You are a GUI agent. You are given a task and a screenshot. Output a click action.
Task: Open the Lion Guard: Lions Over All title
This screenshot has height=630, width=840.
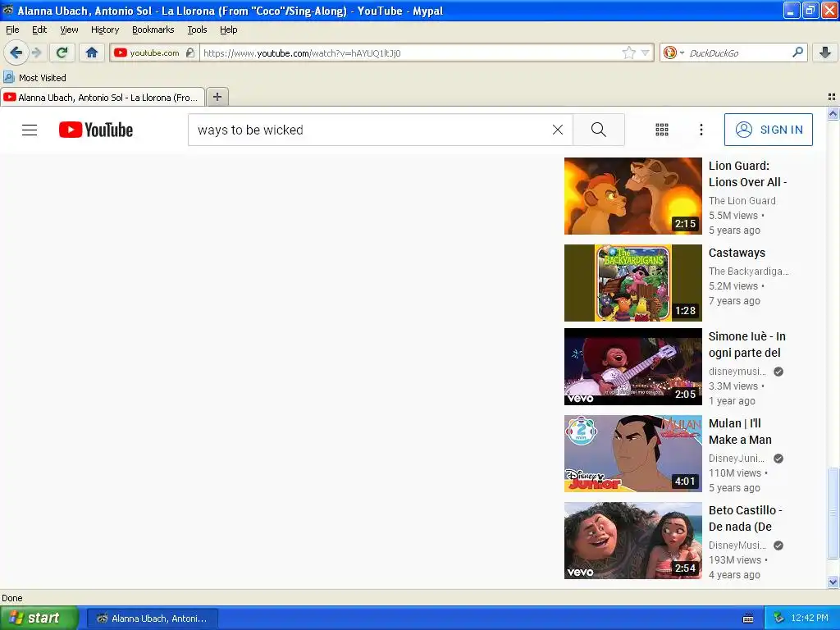747,174
